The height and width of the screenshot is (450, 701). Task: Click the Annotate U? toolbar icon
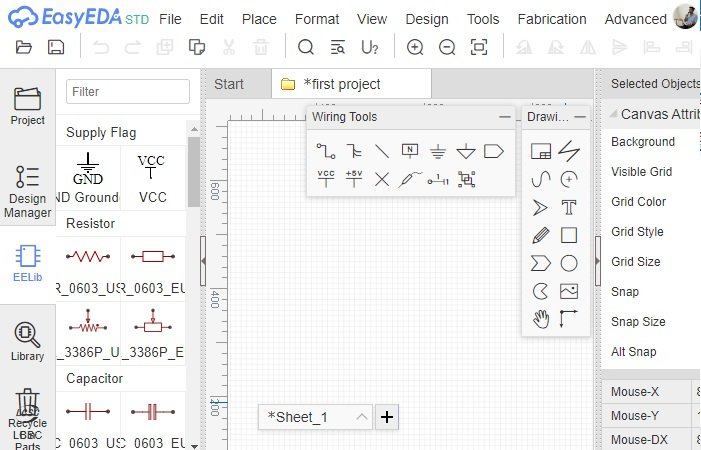point(370,47)
